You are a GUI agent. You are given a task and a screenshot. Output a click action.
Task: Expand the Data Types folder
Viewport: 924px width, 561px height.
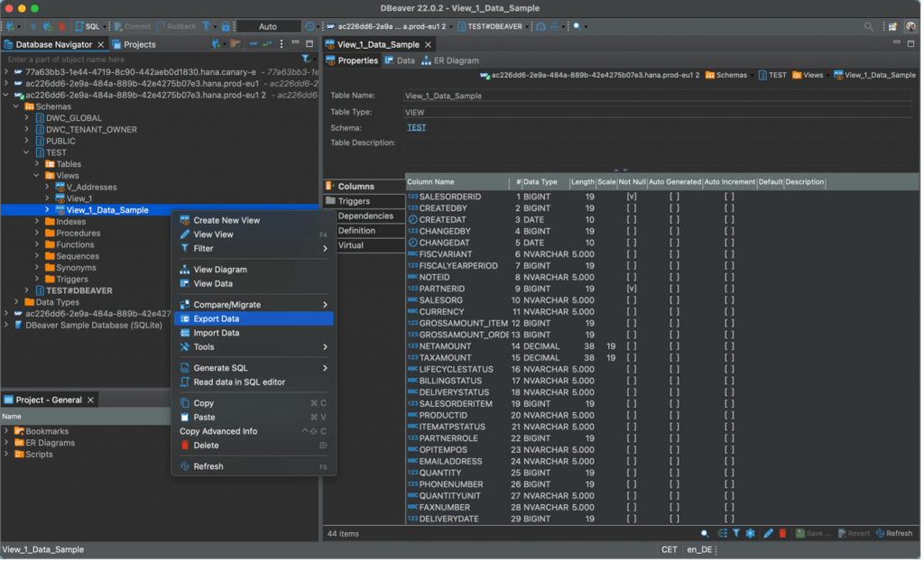pos(16,302)
